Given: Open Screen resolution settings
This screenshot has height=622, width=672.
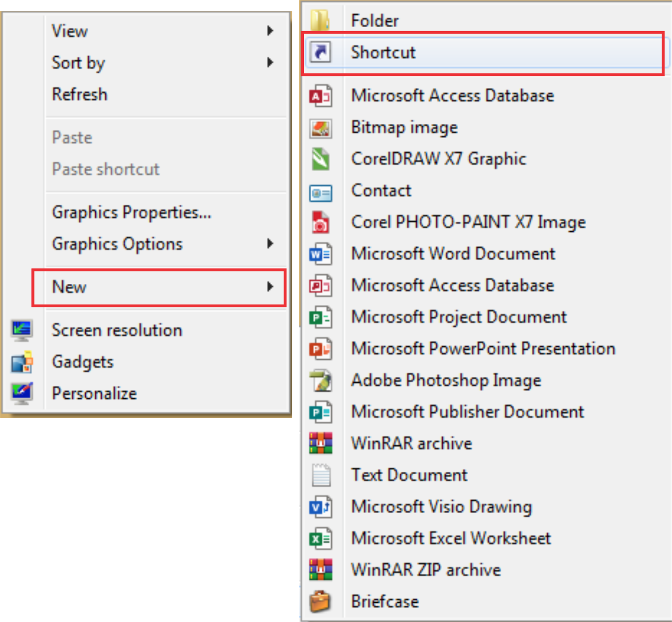Looking at the screenshot, I should pyautogui.click(x=117, y=330).
